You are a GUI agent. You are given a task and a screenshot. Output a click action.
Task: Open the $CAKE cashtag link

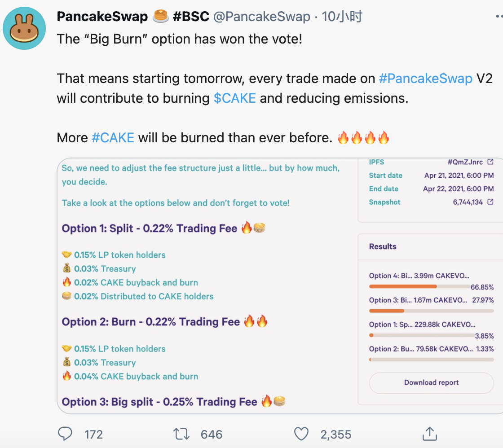234,98
